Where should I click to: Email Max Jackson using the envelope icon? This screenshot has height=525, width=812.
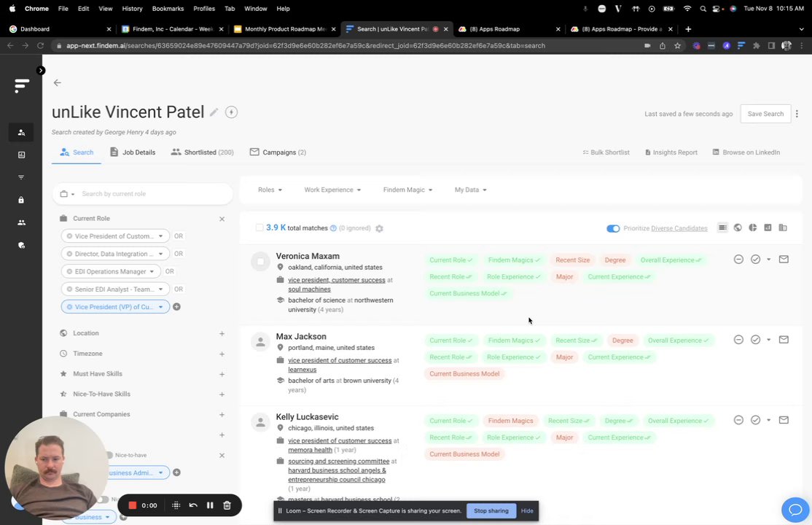(x=784, y=340)
